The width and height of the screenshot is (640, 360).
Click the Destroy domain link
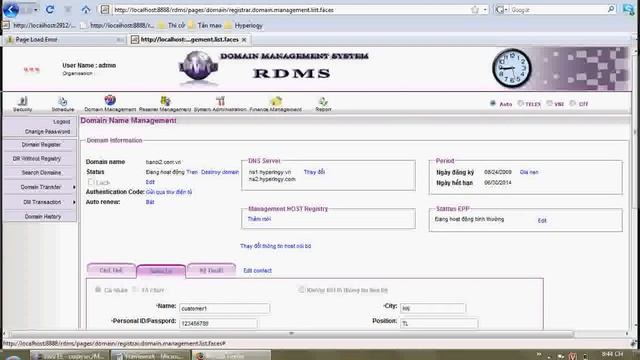coord(220,172)
